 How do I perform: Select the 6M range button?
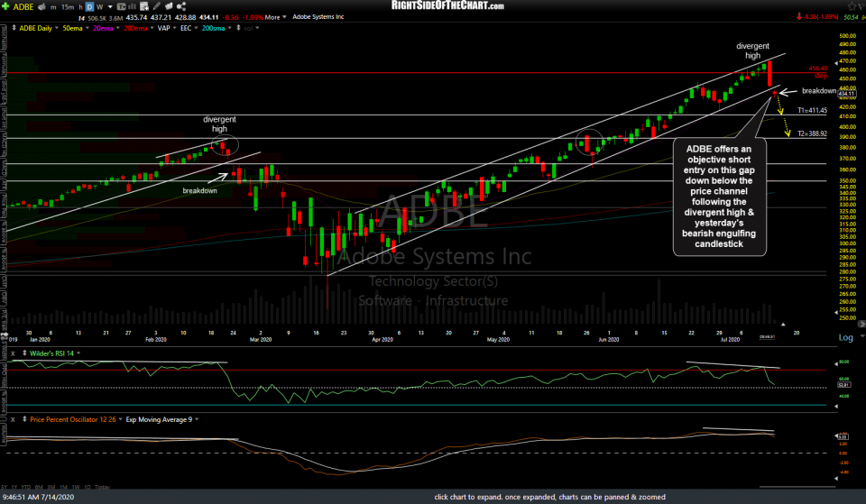(x=39, y=488)
